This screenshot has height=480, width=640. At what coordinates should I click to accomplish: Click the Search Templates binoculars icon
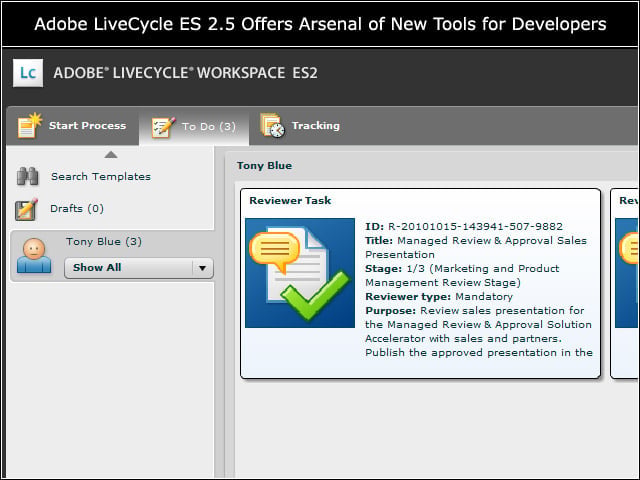(28, 176)
